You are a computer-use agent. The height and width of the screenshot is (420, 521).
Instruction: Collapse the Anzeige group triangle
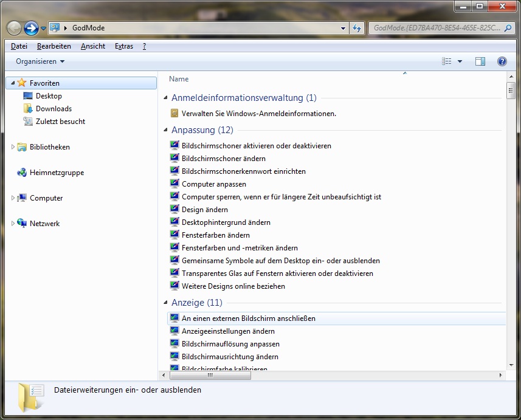coord(165,302)
